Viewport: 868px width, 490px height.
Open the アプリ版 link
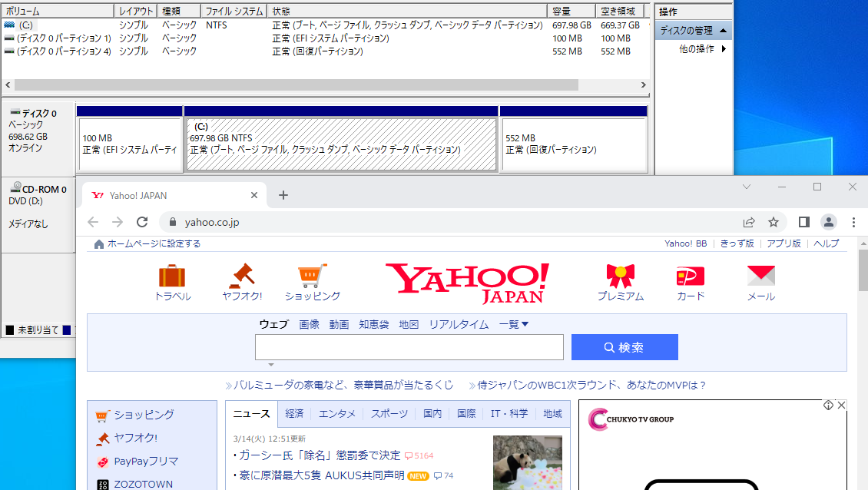pyautogui.click(x=784, y=243)
